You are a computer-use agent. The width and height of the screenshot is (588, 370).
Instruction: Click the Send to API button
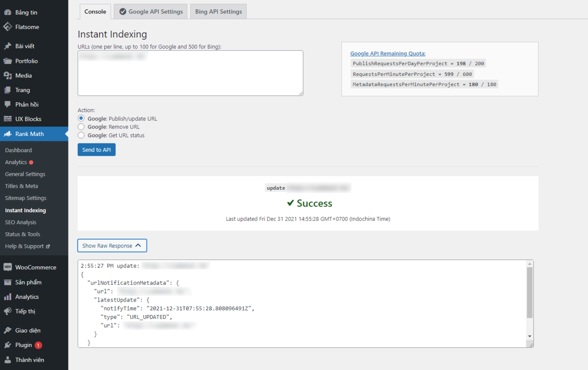[96, 150]
